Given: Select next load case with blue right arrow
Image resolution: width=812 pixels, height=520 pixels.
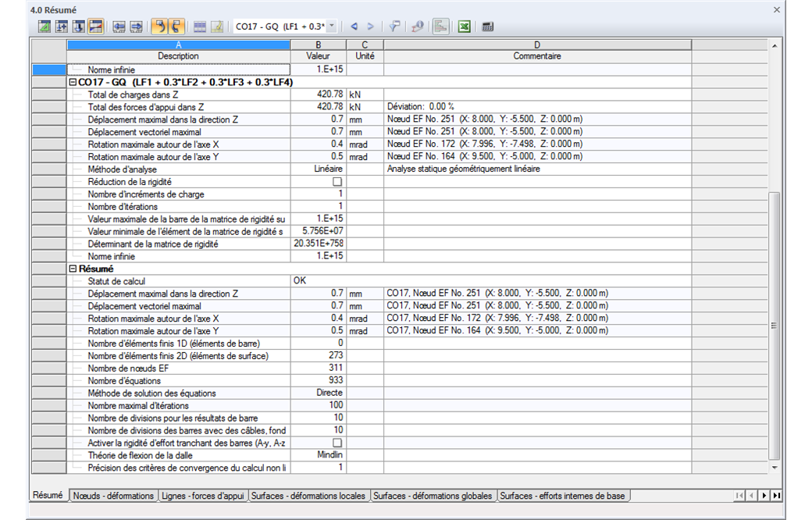Looking at the screenshot, I should [x=370, y=27].
